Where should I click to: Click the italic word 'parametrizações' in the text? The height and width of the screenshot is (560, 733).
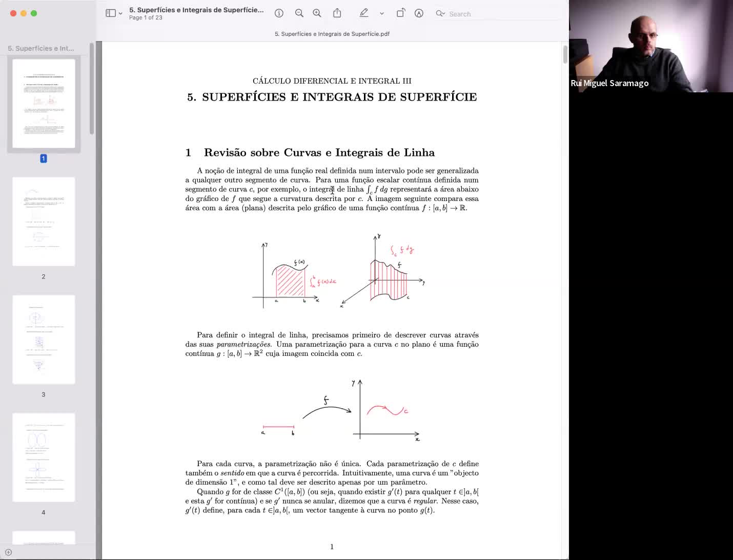point(244,344)
